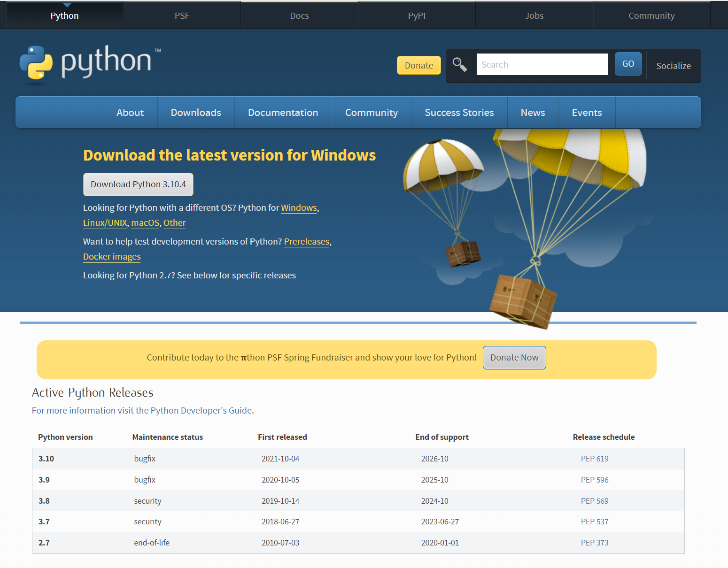The width and height of the screenshot is (728, 568).
Task: Click the 'end-of-life' status cell
Action: [x=152, y=543]
